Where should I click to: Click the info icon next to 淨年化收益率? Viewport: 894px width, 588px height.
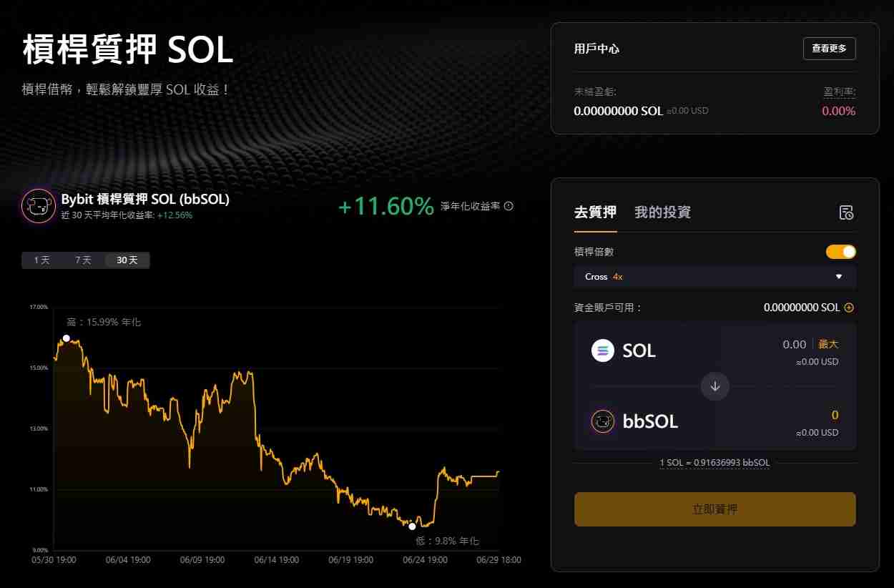(508, 205)
